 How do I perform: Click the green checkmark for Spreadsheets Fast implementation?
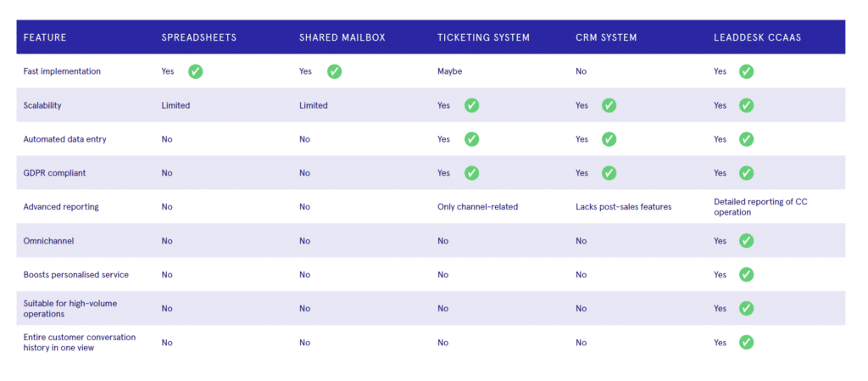point(196,71)
